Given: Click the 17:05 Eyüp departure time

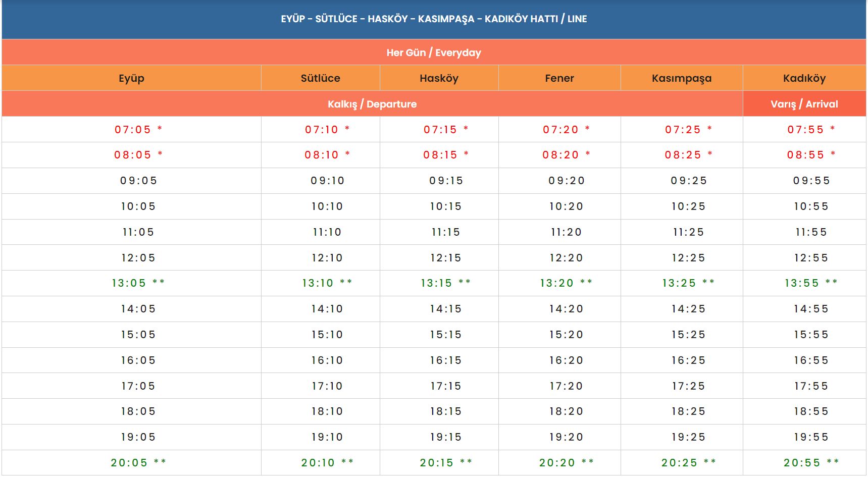Looking at the screenshot, I should coord(138,386).
